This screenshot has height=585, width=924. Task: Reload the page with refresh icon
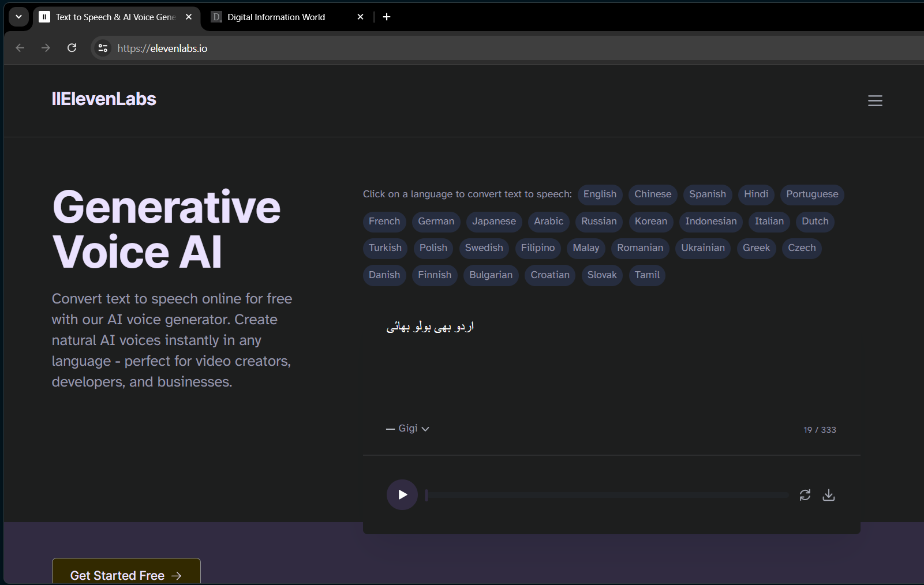click(x=72, y=48)
